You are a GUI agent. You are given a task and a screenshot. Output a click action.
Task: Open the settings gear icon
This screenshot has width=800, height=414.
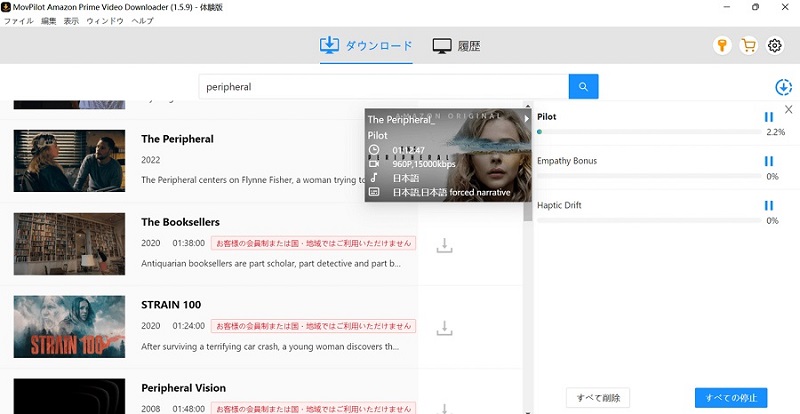click(774, 46)
